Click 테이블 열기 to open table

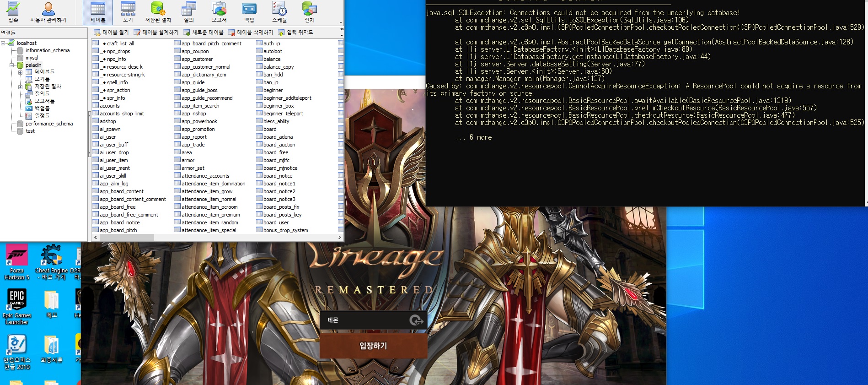point(111,33)
